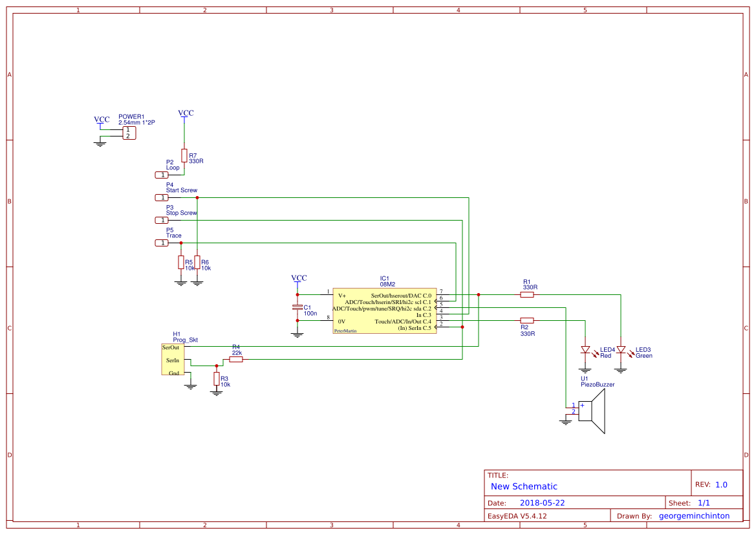Select the U1 PiezoBuzzer speaker symbol
756x535 pixels.
[x=591, y=411]
